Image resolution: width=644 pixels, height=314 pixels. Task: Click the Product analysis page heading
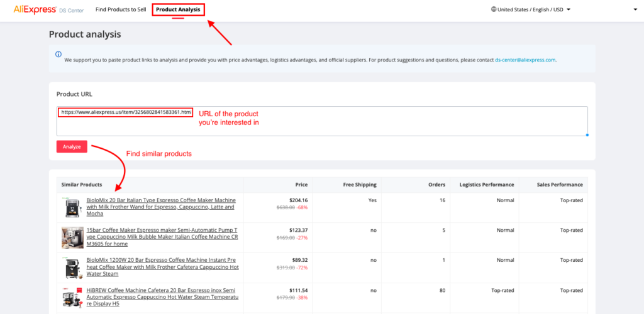85,35
